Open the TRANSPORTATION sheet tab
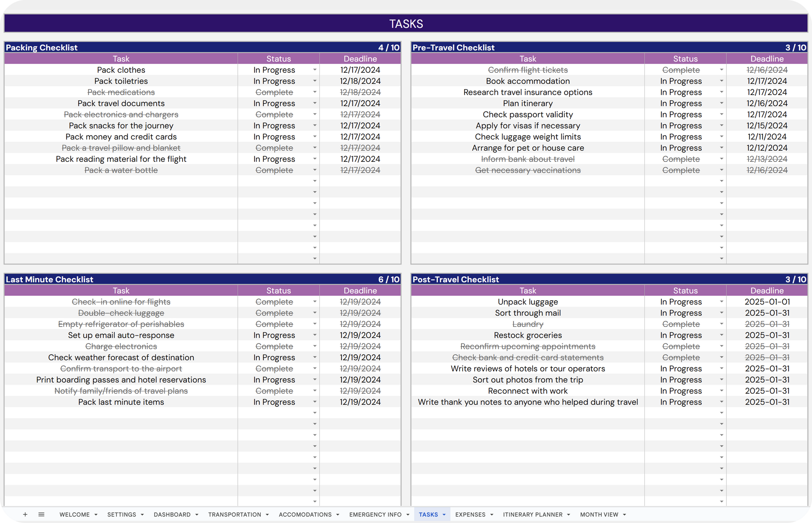 234,515
